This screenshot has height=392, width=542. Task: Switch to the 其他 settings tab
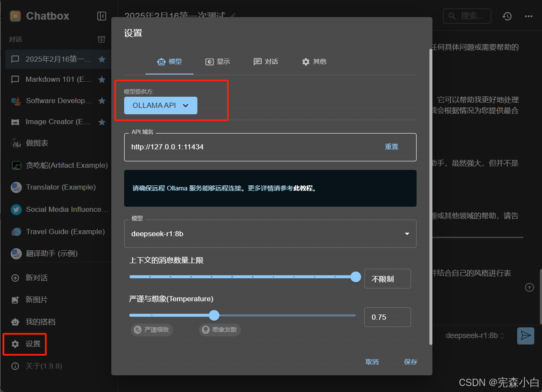(314, 62)
